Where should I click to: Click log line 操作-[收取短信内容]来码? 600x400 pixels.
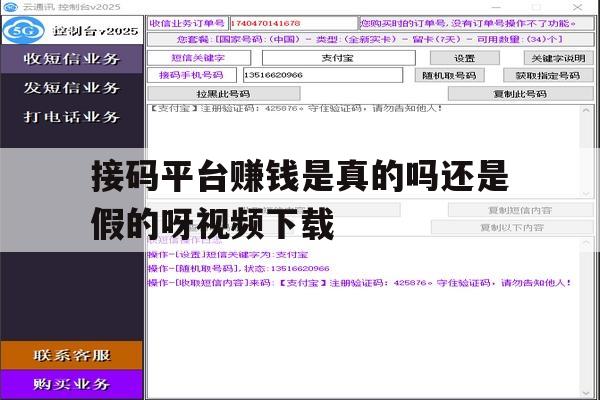[360, 282]
